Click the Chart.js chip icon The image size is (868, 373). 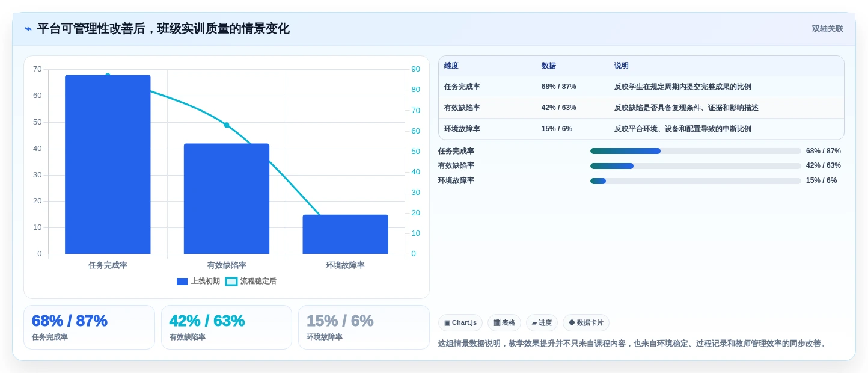(x=447, y=323)
